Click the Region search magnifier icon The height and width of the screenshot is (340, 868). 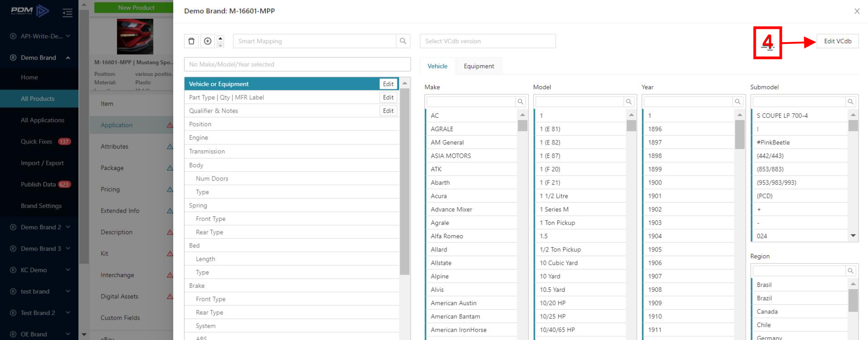coord(851,271)
